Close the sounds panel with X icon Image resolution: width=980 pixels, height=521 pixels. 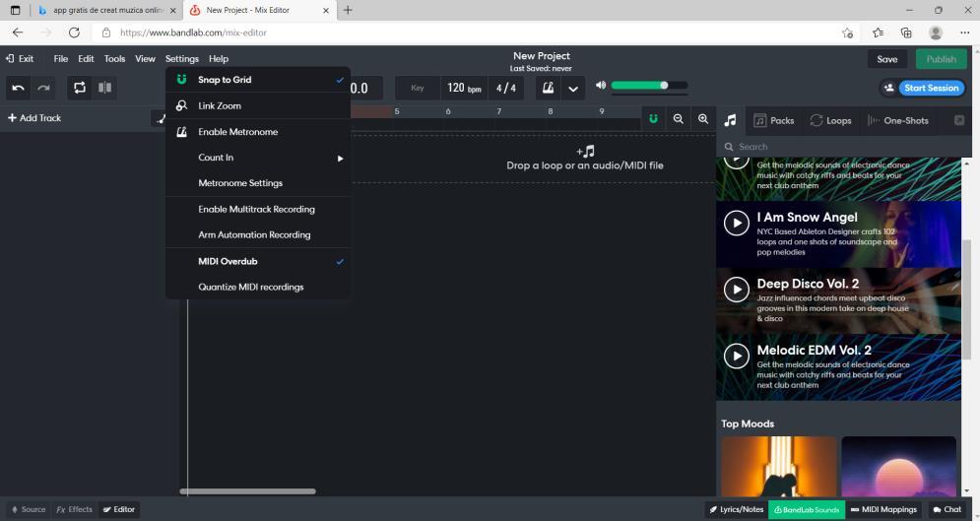coord(959,120)
